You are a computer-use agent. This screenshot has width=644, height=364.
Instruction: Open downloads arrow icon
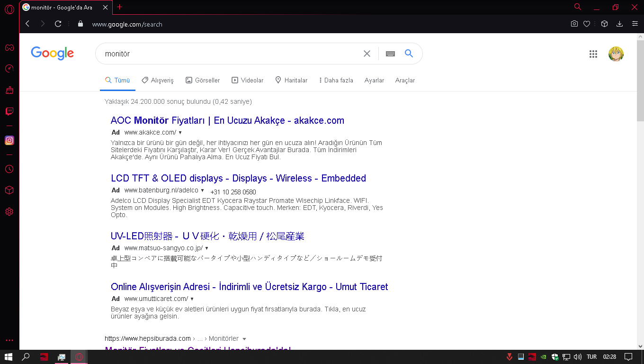(x=619, y=24)
